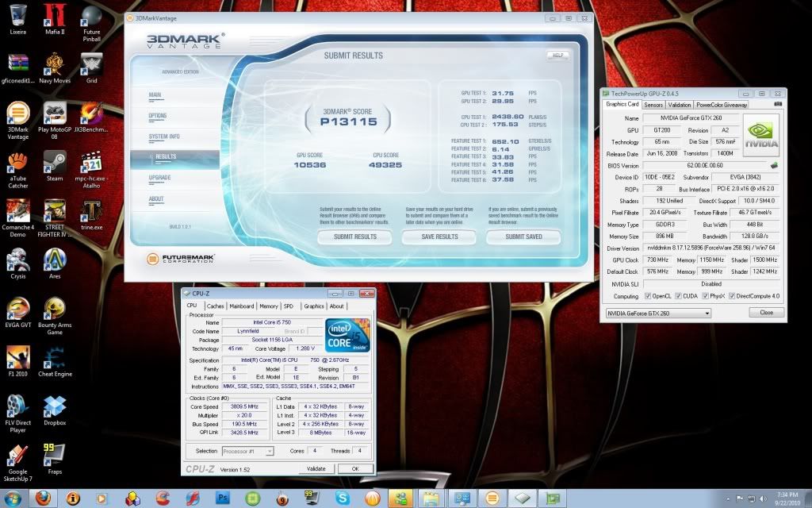Select the Grid game desktop icon
This screenshot has height=508, width=812.
point(92,67)
